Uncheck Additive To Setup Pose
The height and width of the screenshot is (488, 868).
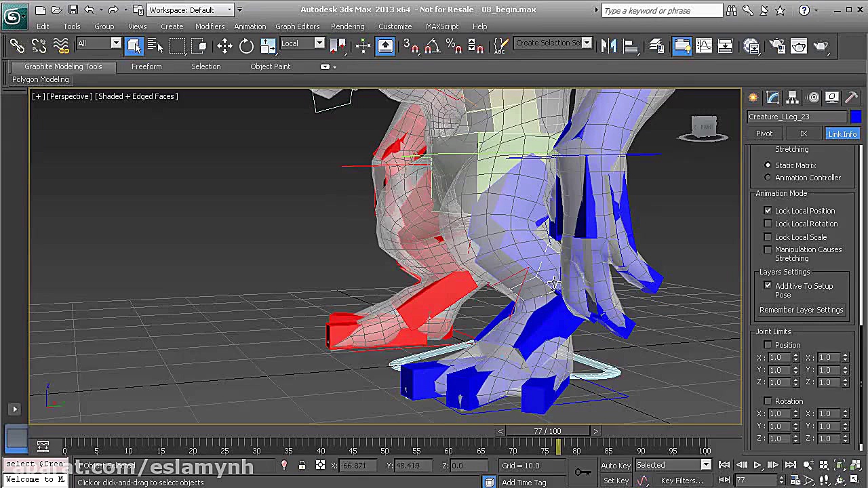pyautogui.click(x=768, y=286)
